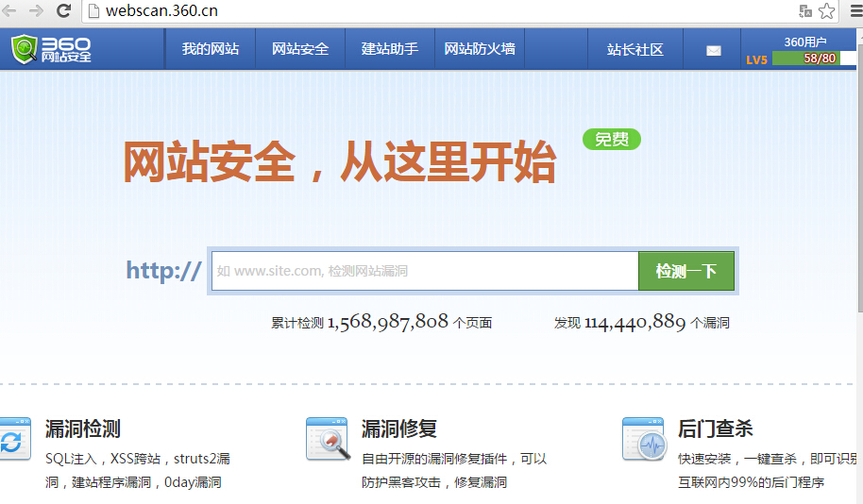
Task: Click the 58/80 progress bar
Action: pyautogui.click(x=814, y=58)
